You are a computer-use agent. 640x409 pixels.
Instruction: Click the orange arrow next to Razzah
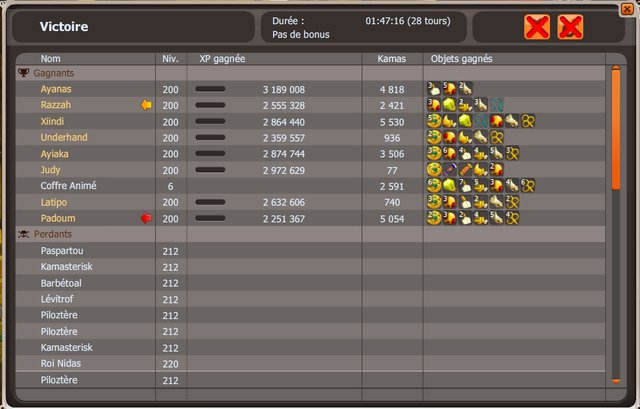[146, 105]
